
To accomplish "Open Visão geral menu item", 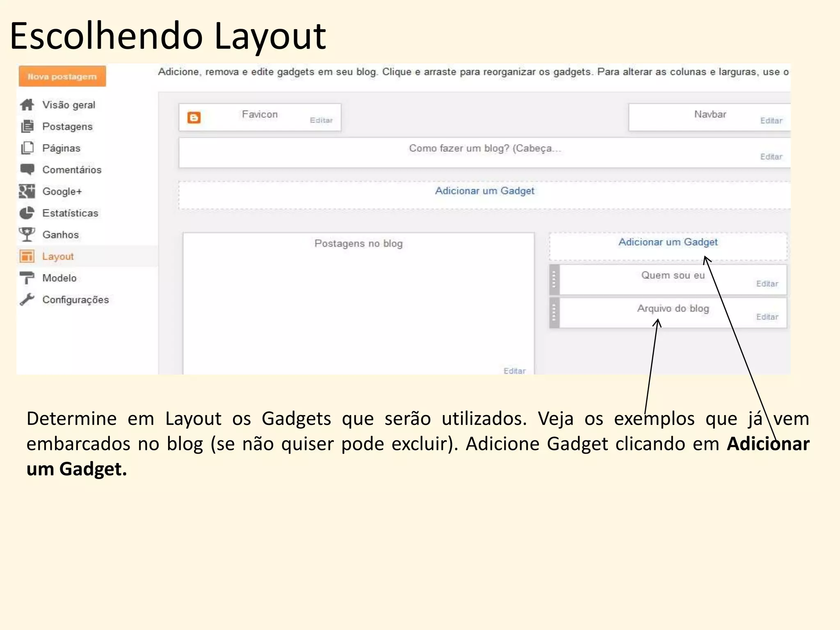I will pyautogui.click(x=69, y=105).
